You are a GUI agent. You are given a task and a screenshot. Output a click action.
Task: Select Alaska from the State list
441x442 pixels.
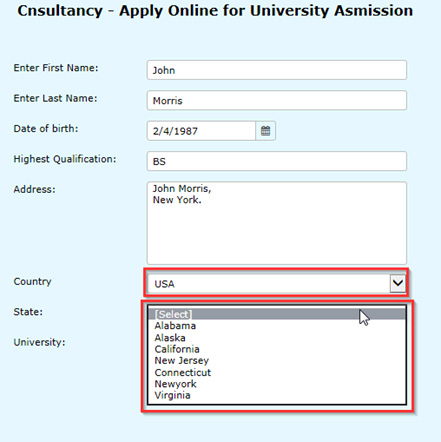tap(170, 338)
